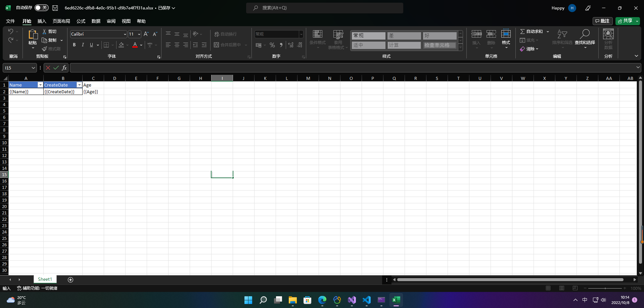The width and height of the screenshot is (644, 308).
Task: Select the Format Painter tool
Action: (x=51, y=48)
